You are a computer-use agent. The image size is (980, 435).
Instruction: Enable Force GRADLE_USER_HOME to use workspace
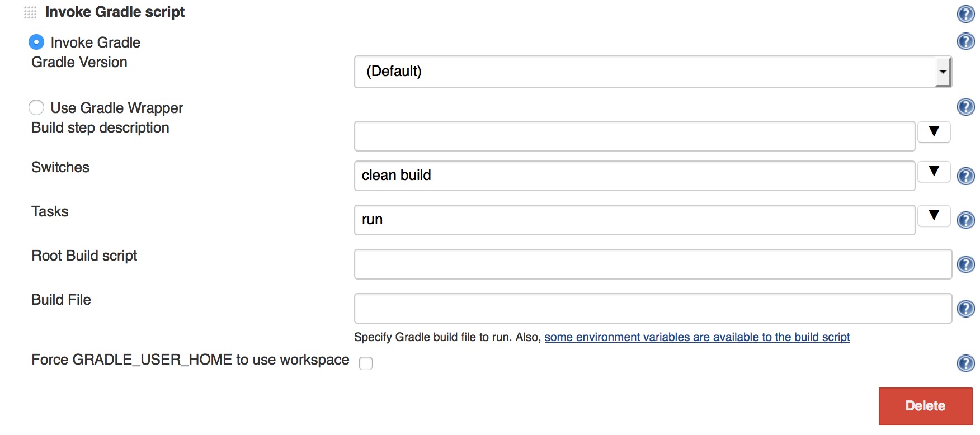pyautogui.click(x=366, y=363)
